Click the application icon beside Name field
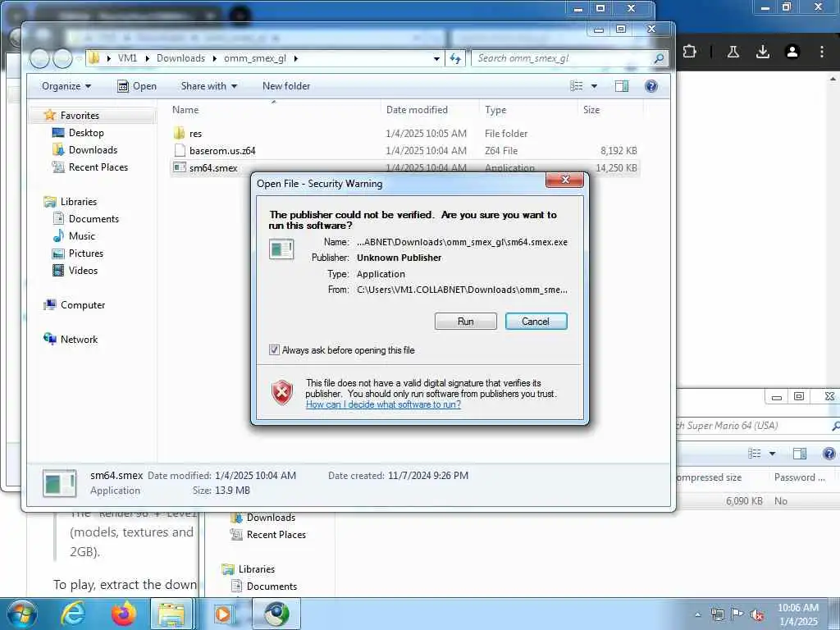 (x=281, y=249)
